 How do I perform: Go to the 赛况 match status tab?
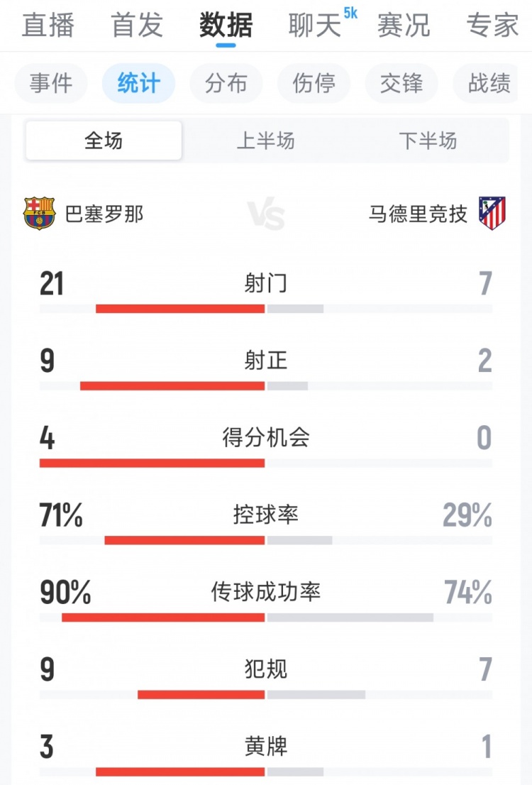coord(404,26)
